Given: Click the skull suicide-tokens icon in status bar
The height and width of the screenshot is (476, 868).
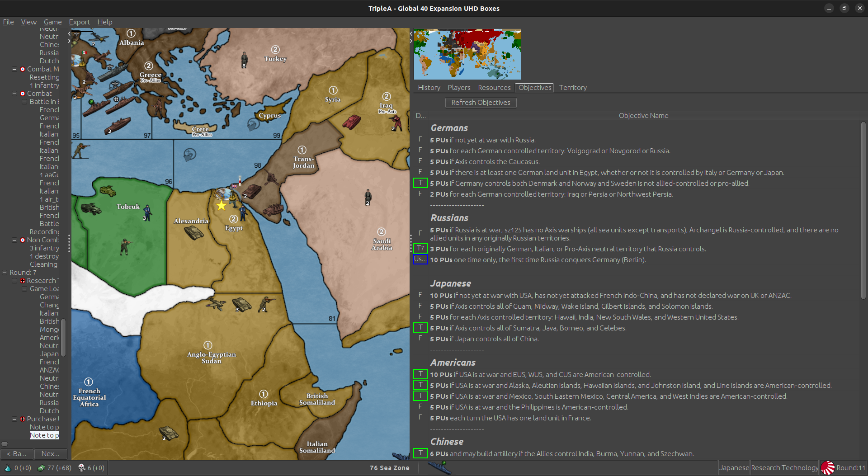Looking at the screenshot, I should point(82,468).
